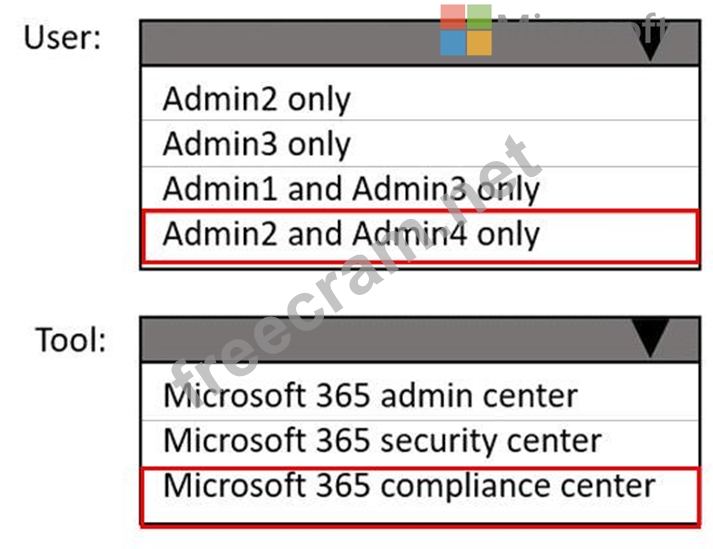Click the yellow square of the Microsoft logo
Viewport: 713px width, 549px height.
point(480,43)
